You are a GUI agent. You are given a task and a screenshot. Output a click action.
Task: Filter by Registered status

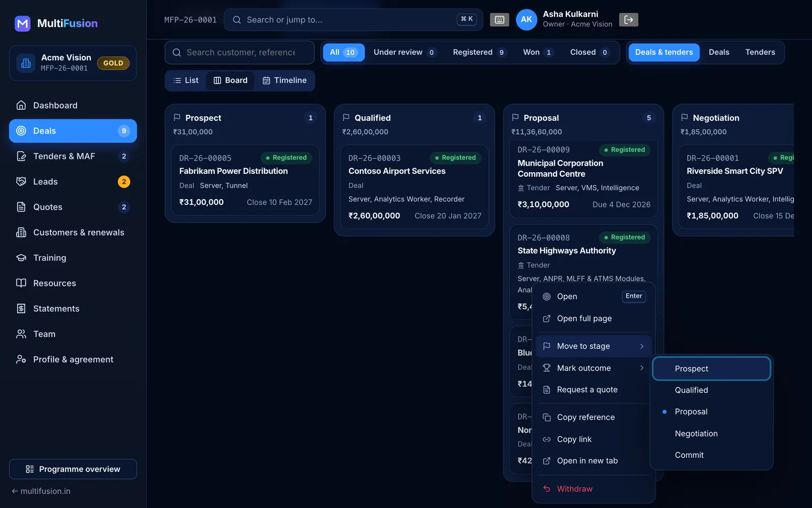coord(479,52)
